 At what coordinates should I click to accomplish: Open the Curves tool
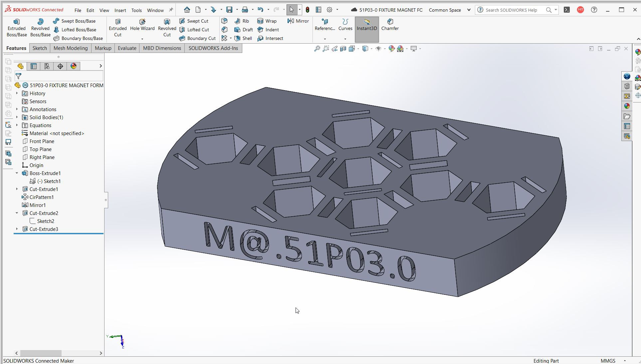[345, 25]
